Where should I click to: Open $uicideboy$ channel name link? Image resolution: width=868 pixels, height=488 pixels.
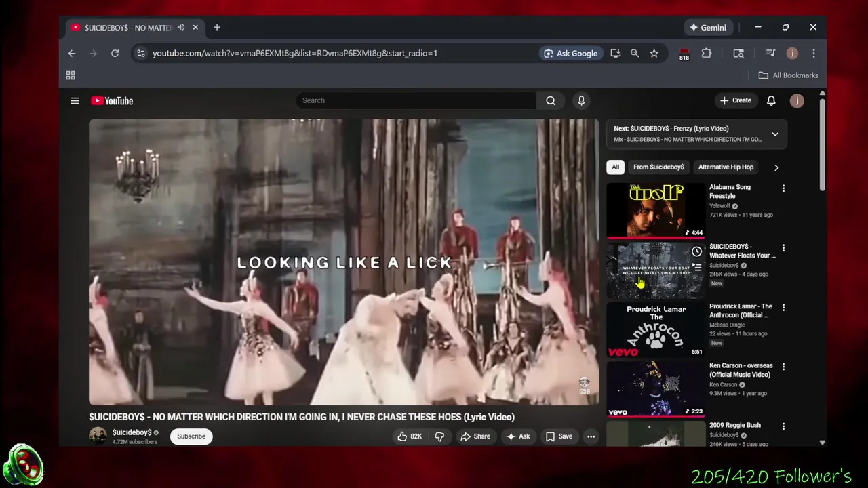(132, 432)
